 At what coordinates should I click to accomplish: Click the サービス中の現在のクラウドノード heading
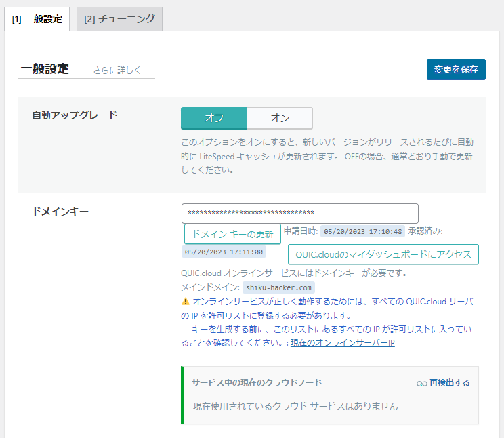pyautogui.click(x=257, y=382)
